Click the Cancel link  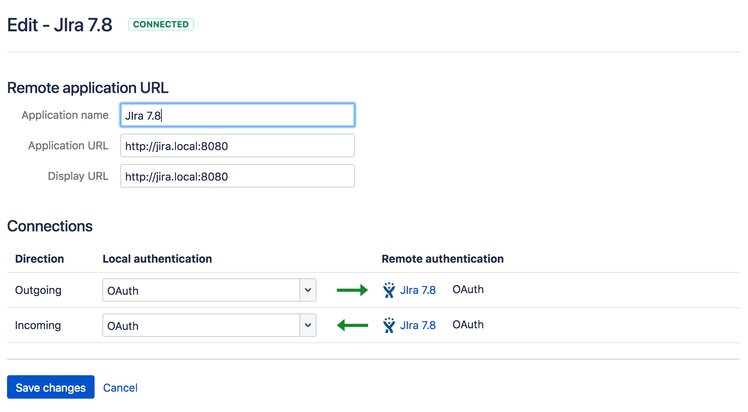tap(120, 388)
